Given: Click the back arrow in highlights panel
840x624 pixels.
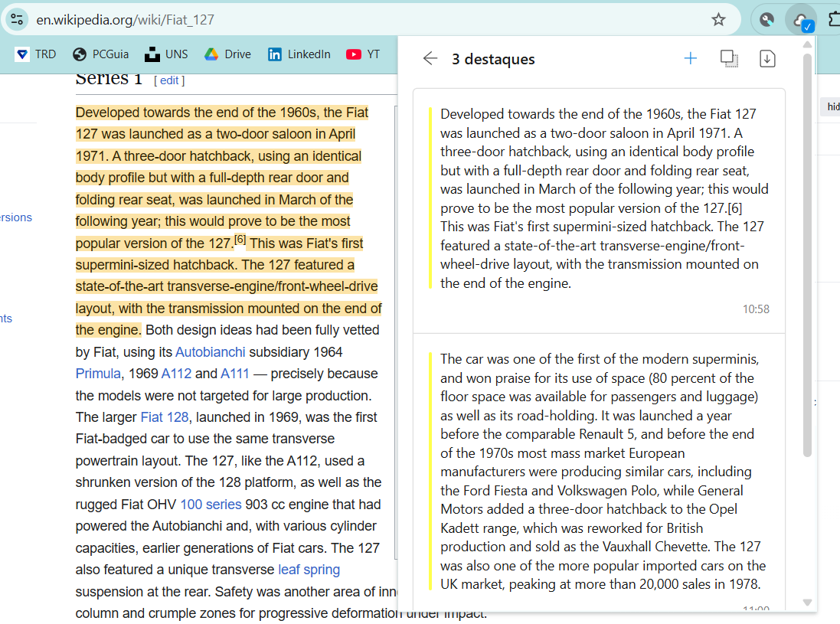Looking at the screenshot, I should [430, 59].
